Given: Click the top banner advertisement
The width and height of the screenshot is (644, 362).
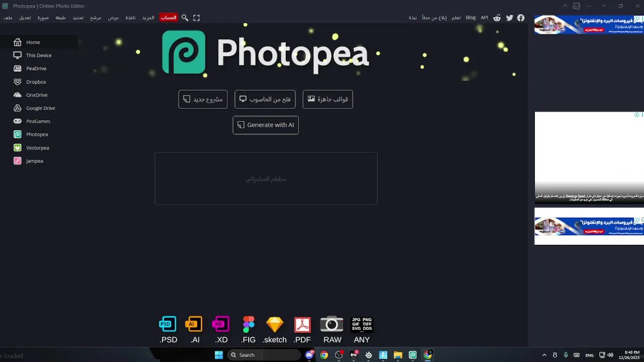Looking at the screenshot, I should (x=589, y=24).
